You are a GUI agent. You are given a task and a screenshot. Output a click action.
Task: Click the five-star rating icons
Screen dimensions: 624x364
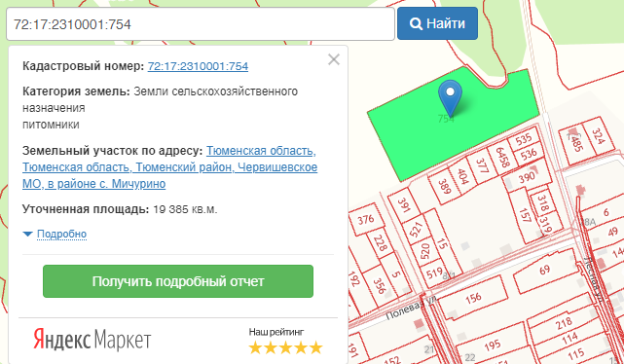(x=285, y=347)
